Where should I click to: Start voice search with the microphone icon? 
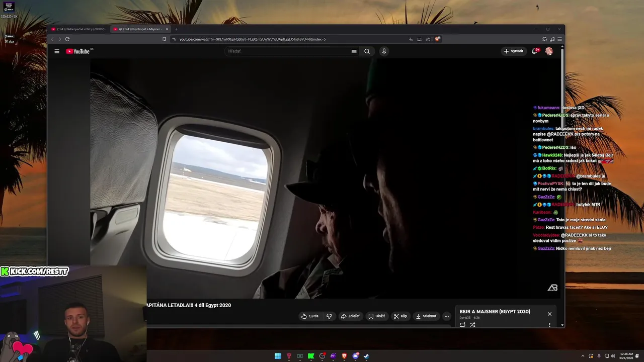(384, 51)
